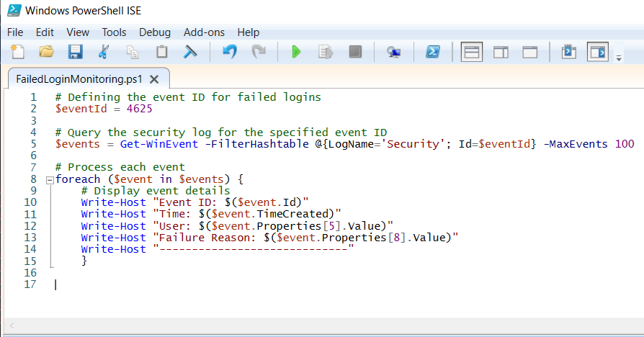Image resolution: width=644 pixels, height=337 pixels.
Task: Save the script with floppy disk icon
Action: tap(75, 52)
